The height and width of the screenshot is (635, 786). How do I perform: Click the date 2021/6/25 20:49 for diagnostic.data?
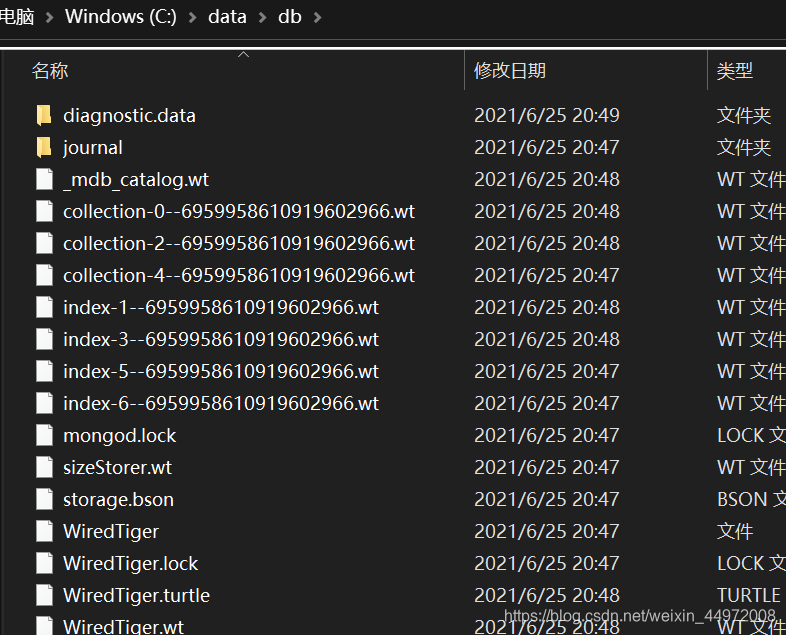(547, 116)
